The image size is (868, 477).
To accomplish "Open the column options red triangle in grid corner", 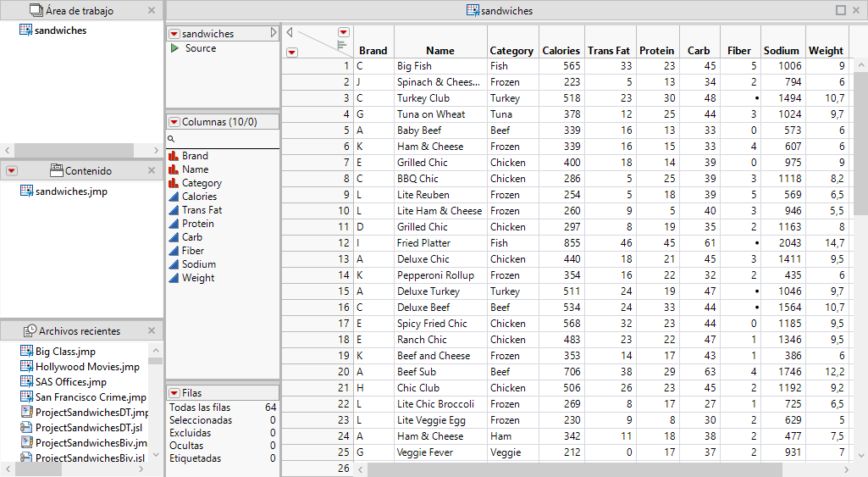I will coord(344,32).
